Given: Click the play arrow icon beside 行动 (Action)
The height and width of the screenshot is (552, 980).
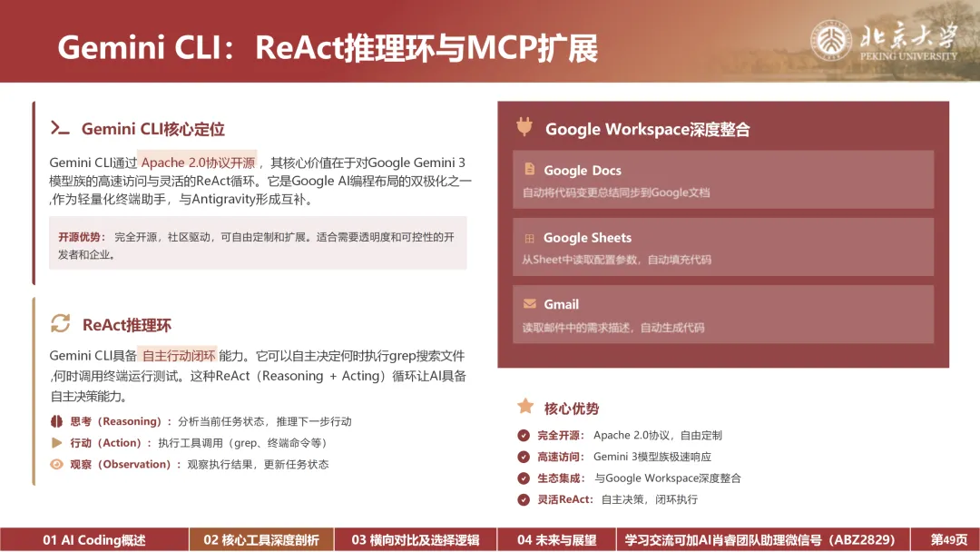Looking at the screenshot, I should coord(56,443).
